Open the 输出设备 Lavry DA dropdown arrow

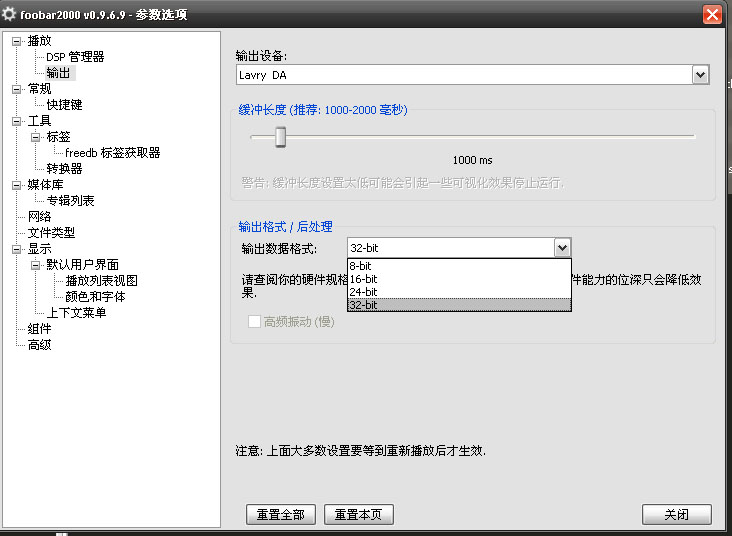(700, 75)
